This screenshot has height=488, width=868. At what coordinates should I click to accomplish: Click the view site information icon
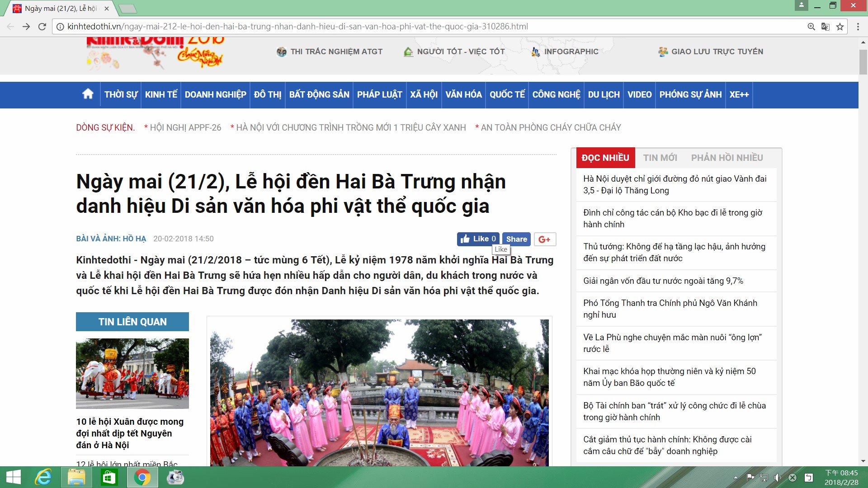pyautogui.click(x=60, y=27)
